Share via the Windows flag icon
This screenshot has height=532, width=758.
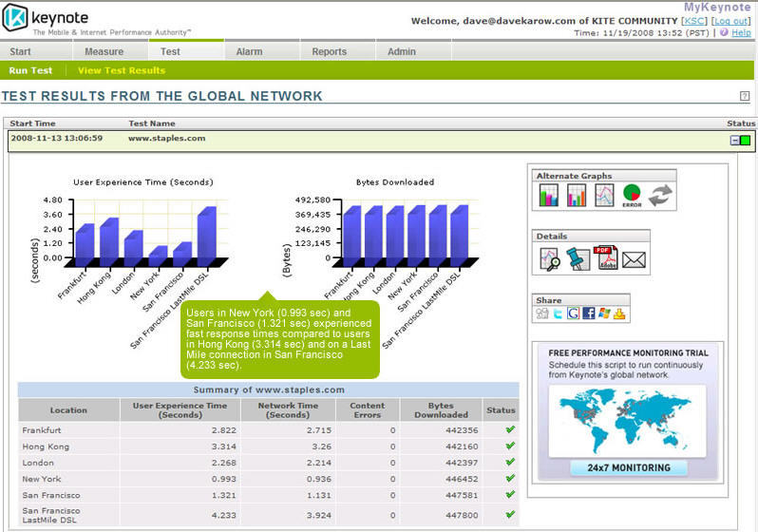[x=604, y=313]
